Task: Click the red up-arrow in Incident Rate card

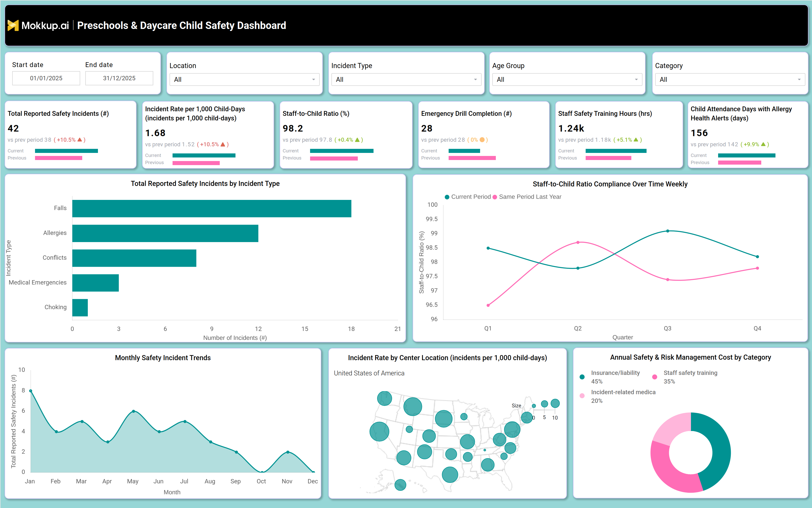Action: 223,145
